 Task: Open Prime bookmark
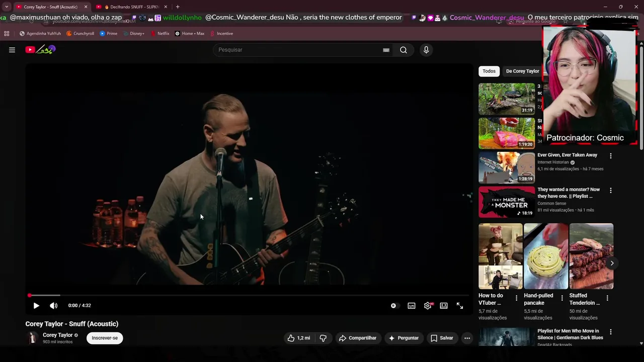click(x=109, y=34)
